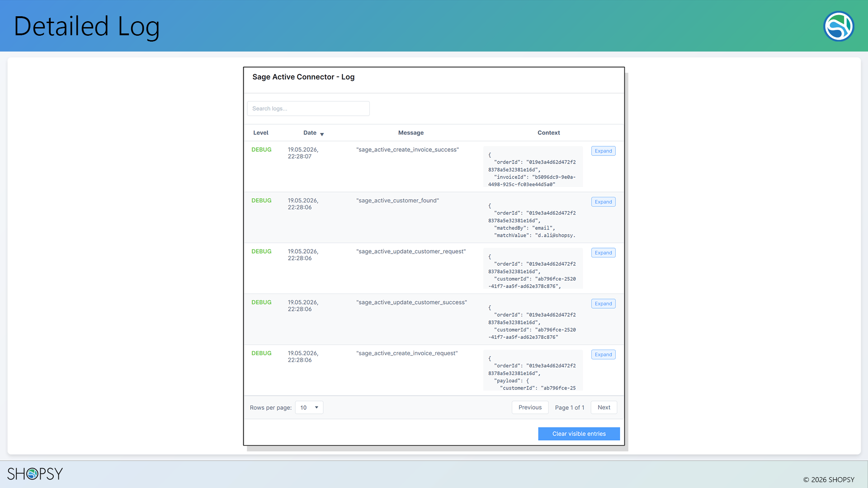This screenshot has width=868, height=488.
Task: Click the Context column header
Action: (x=549, y=133)
